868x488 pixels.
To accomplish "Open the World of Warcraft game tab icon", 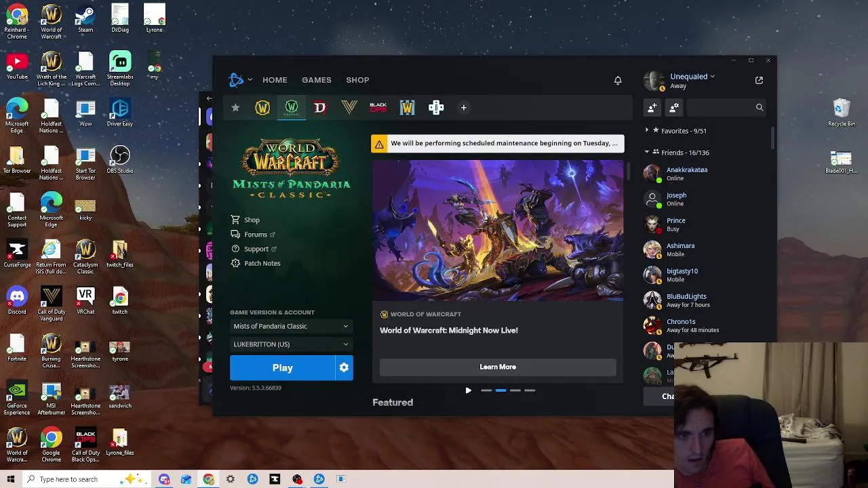I will (262, 108).
